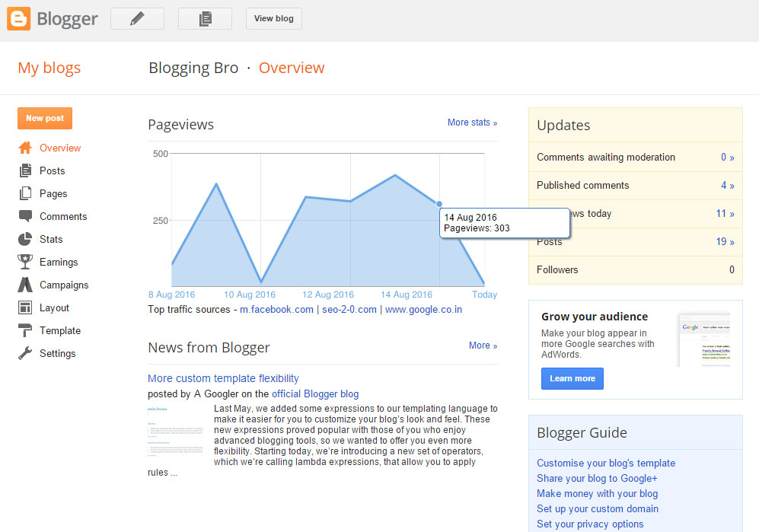Open Set your privacy options link
The image size is (759, 532).
(x=590, y=524)
